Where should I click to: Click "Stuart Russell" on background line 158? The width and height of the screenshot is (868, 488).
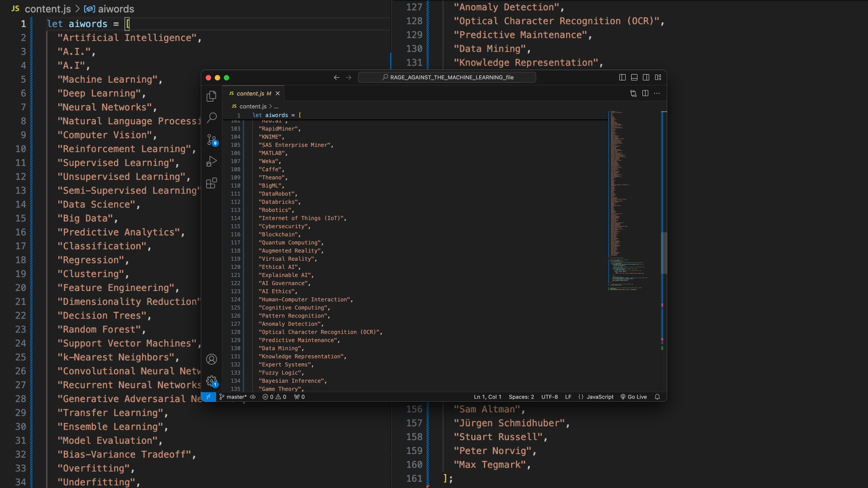pyautogui.click(x=498, y=437)
